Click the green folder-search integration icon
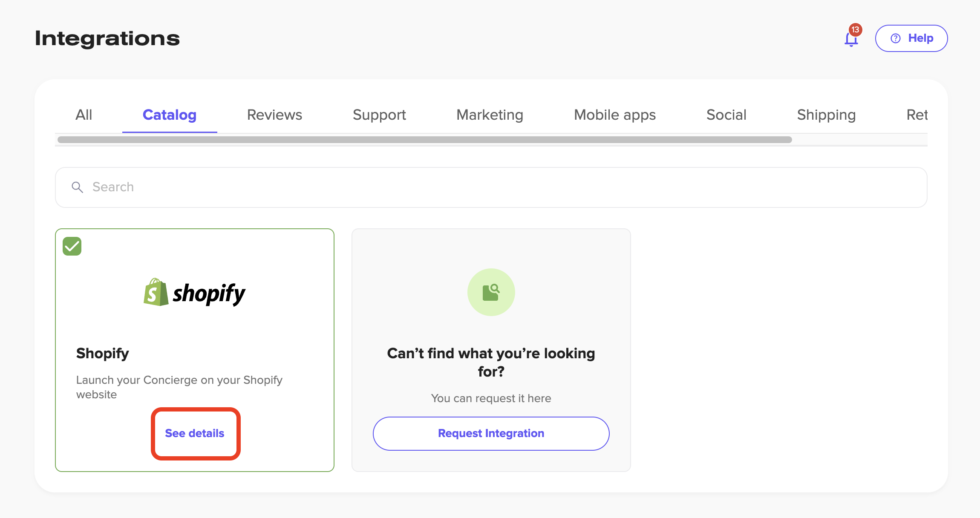 [491, 292]
